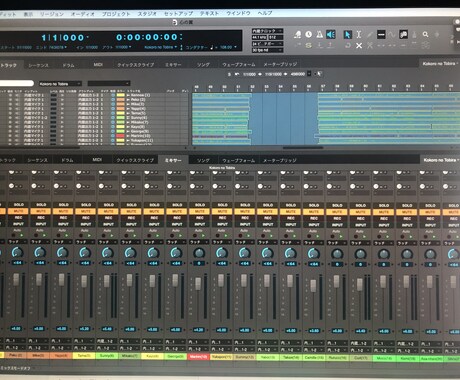Toggle the audible speaker icon

(x=330, y=35)
